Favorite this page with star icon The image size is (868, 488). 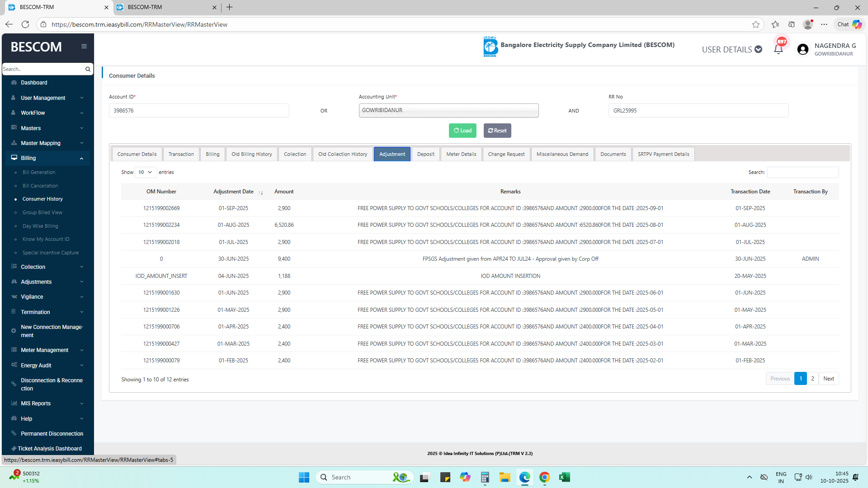tap(756, 24)
